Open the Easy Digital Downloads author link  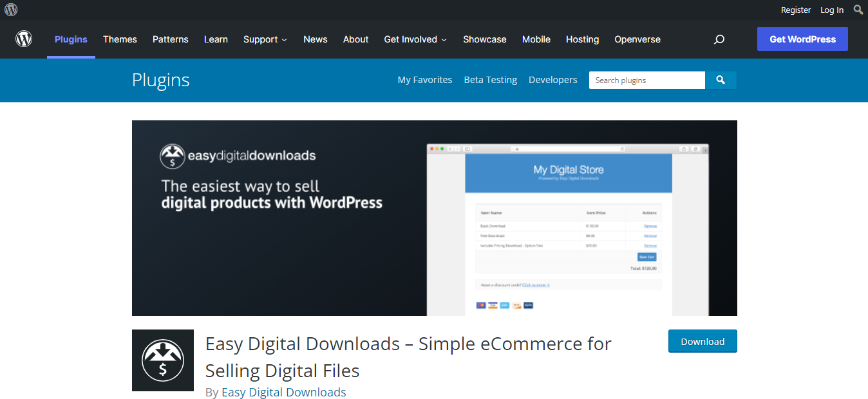(x=284, y=392)
